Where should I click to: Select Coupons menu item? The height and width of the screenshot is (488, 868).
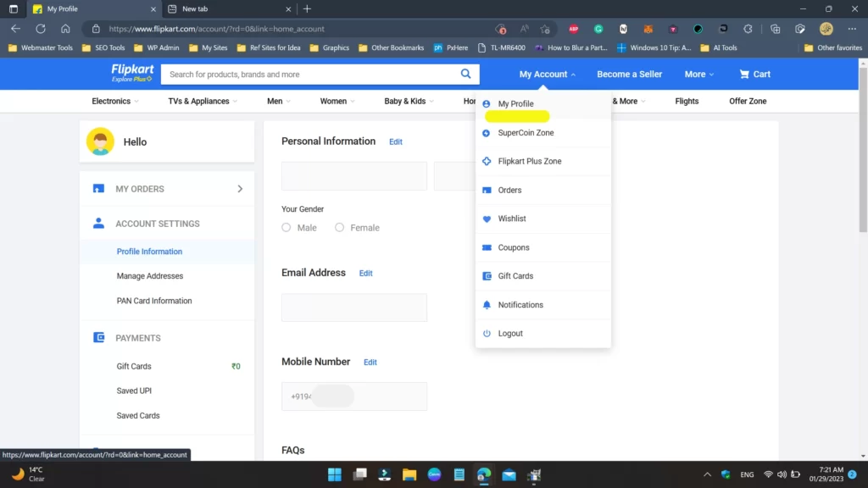[543, 247]
